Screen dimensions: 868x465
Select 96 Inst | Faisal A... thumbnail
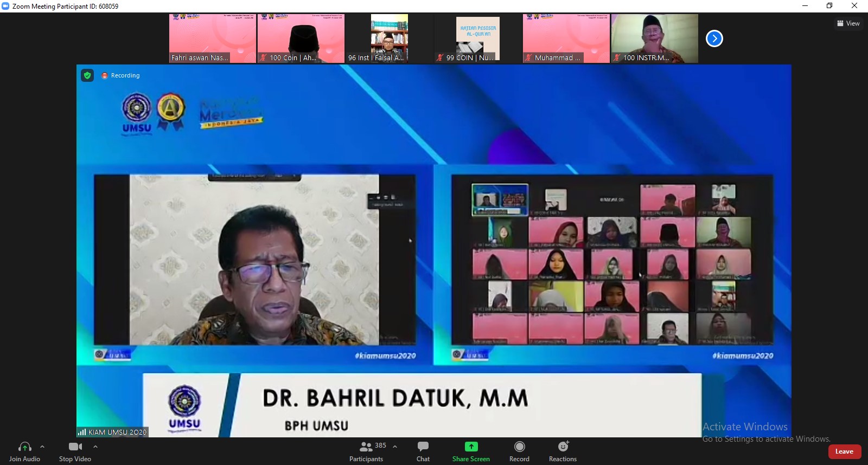click(x=390, y=38)
